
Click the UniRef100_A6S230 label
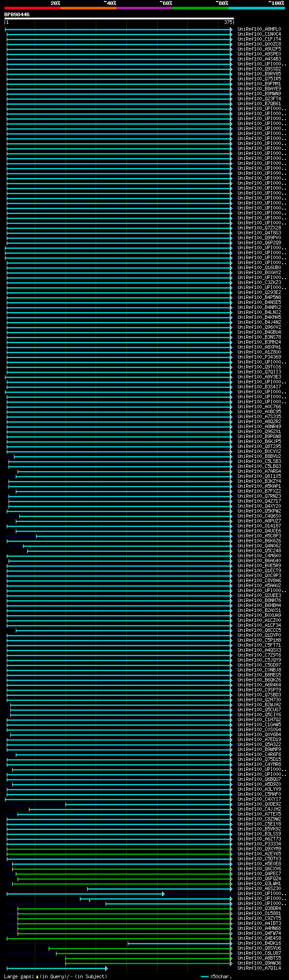pyautogui.click(x=259, y=889)
